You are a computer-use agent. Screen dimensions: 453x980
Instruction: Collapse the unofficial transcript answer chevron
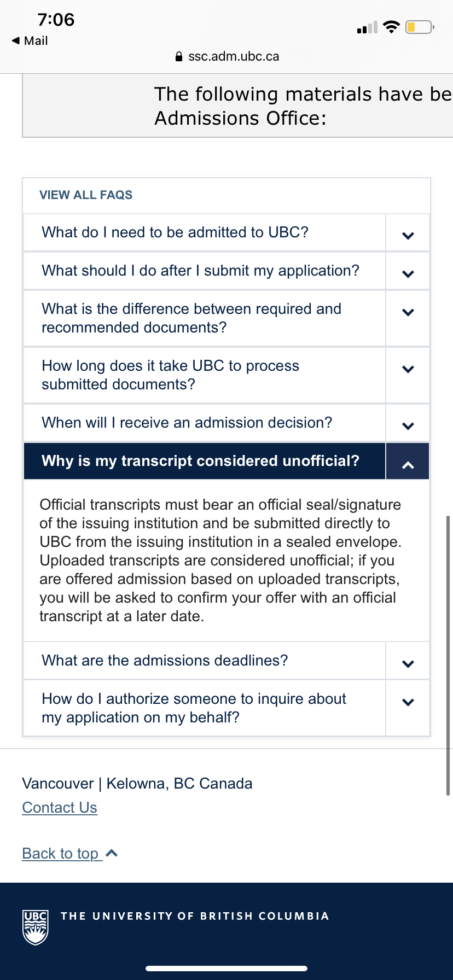pyautogui.click(x=408, y=462)
